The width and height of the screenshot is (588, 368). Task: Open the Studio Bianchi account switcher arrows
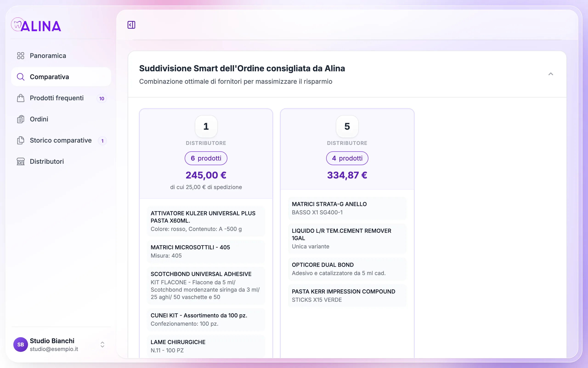[x=102, y=344]
